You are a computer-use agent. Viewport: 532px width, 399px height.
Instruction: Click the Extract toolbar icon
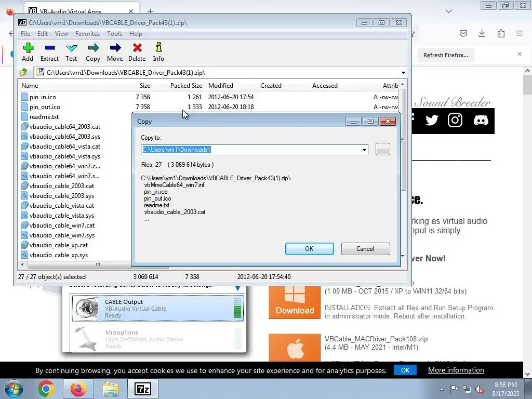[49, 52]
